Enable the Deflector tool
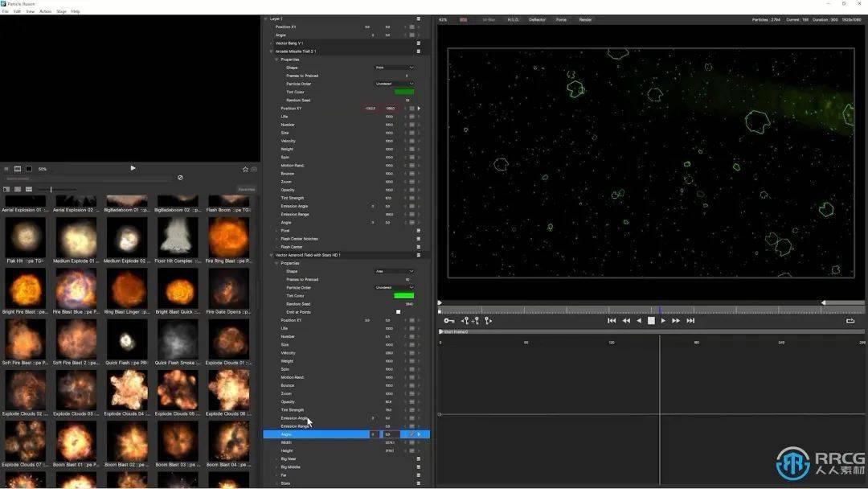Image resolution: width=868 pixels, height=489 pixels. point(537,19)
